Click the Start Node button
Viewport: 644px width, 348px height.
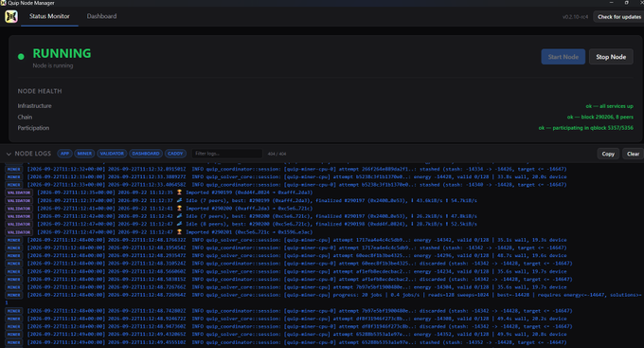pos(563,57)
